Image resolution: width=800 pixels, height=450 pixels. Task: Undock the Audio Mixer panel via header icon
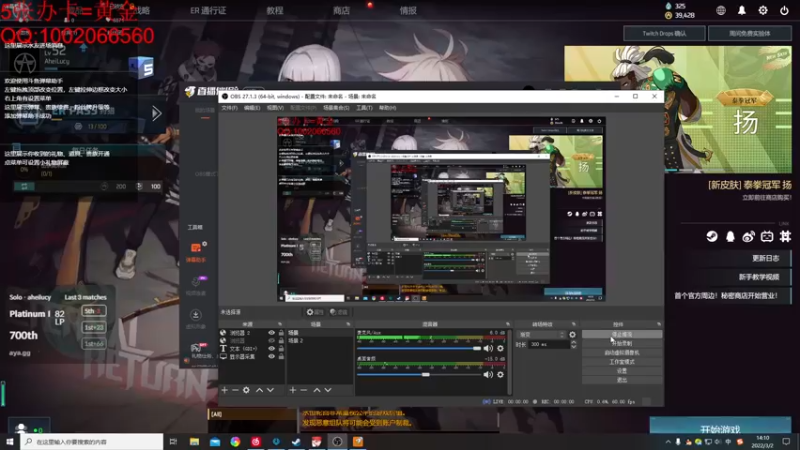pos(508,324)
